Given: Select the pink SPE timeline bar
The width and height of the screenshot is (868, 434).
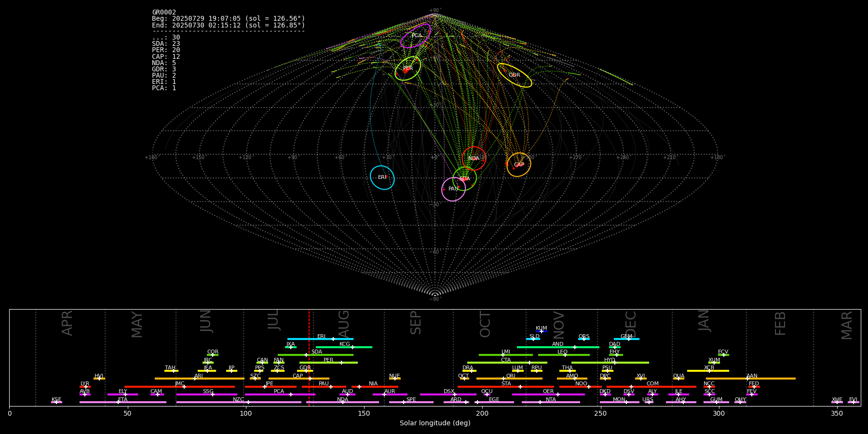Looking at the screenshot, I should point(411,402).
